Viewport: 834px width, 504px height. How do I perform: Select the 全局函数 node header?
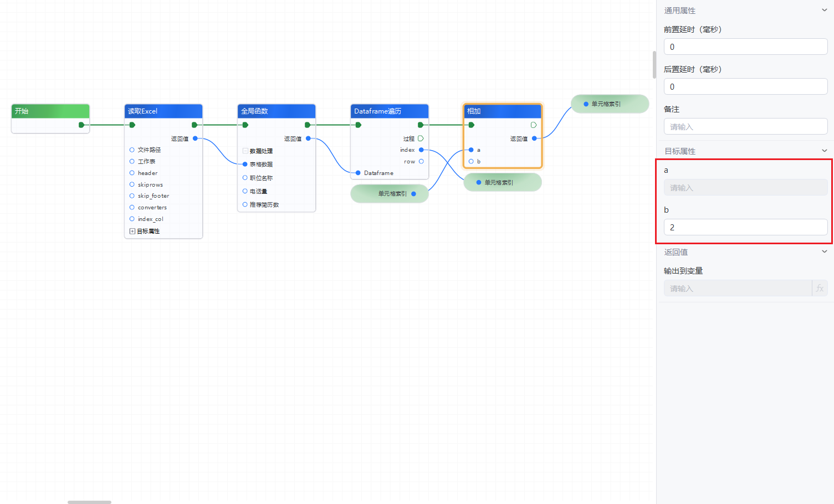click(x=277, y=111)
